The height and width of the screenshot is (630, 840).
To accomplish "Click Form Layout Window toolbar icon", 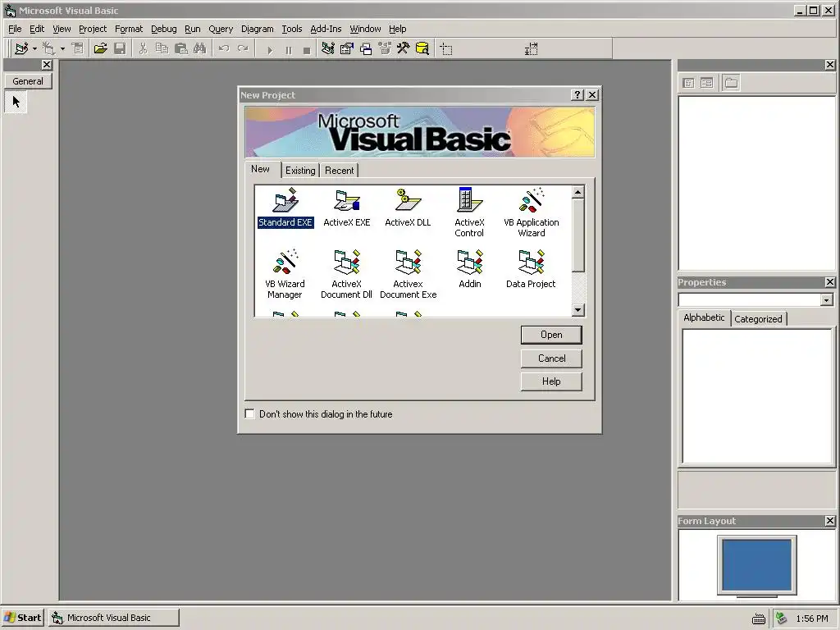I will point(366,48).
